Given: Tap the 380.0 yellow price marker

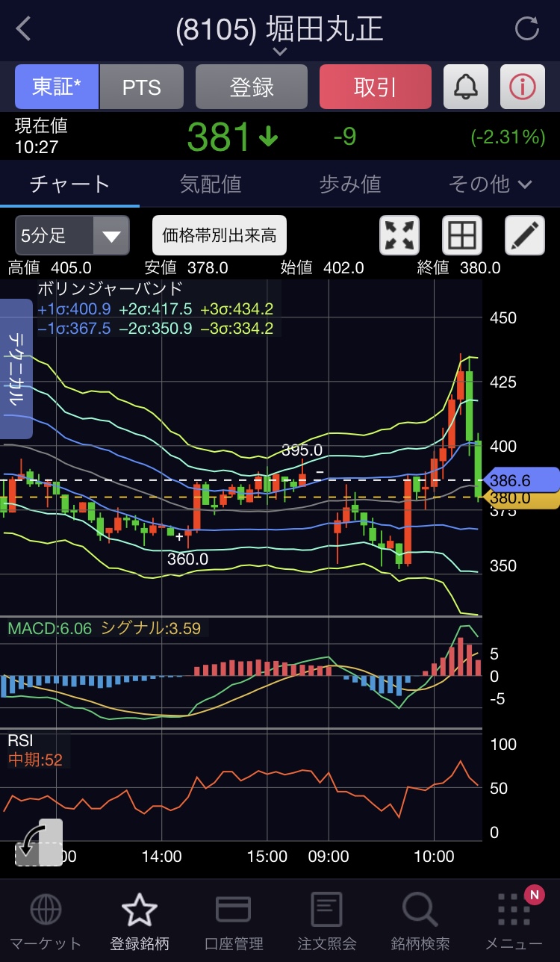Looking at the screenshot, I should click(520, 498).
